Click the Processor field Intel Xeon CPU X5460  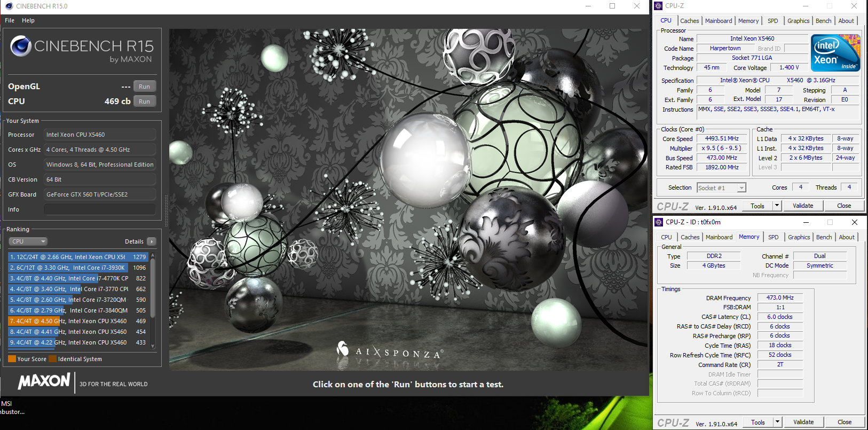point(100,135)
